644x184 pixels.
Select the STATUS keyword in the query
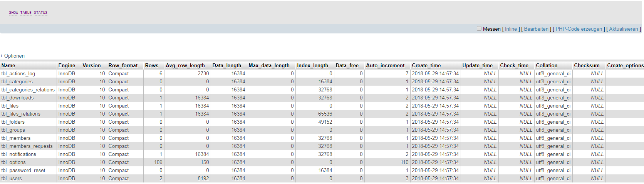click(40, 13)
